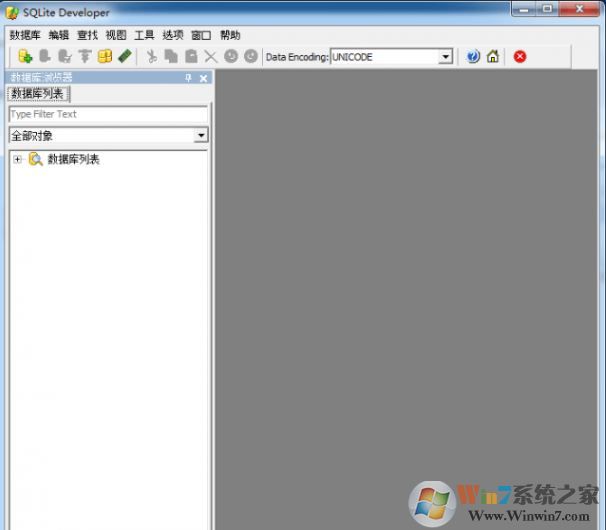This screenshot has height=530, width=606.
Task: Click the Home house icon
Action: point(493,56)
